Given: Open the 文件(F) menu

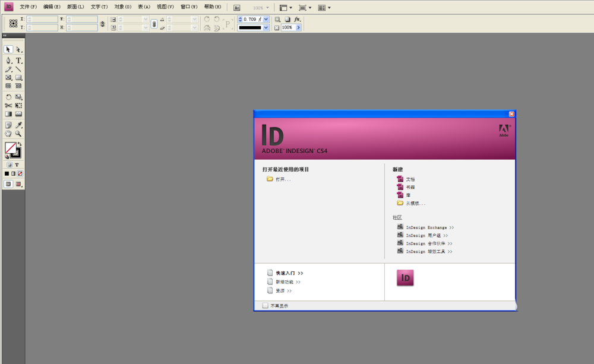Looking at the screenshot, I should [x=28, y=7].
